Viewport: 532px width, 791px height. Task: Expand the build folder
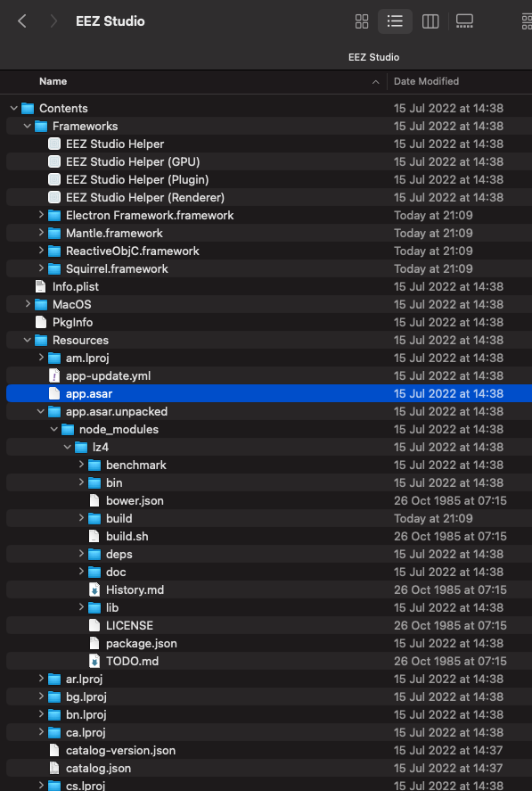[81, 518]
